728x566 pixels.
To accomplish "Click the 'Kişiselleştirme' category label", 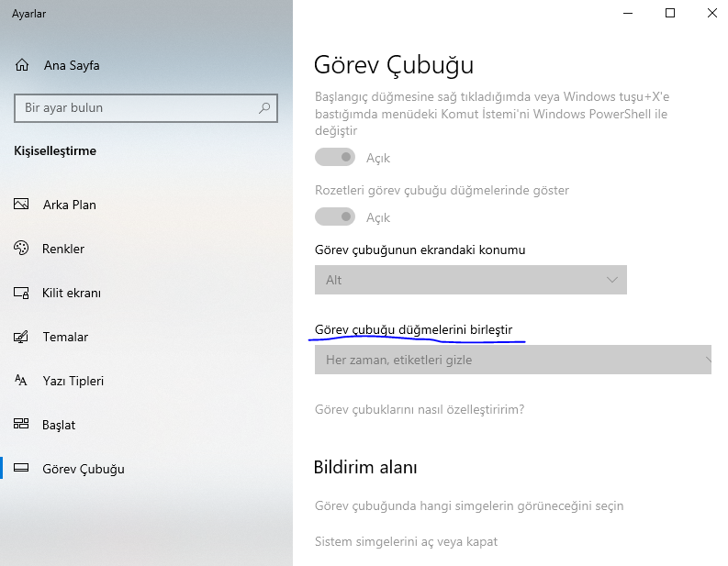I will (55, 150).
